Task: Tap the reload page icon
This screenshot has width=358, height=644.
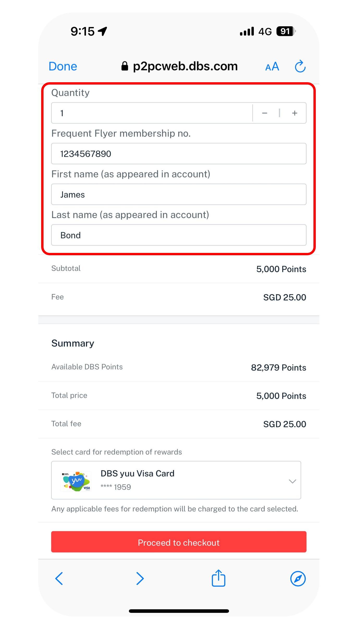Action: pyautogui.click(x=300, y=66)
